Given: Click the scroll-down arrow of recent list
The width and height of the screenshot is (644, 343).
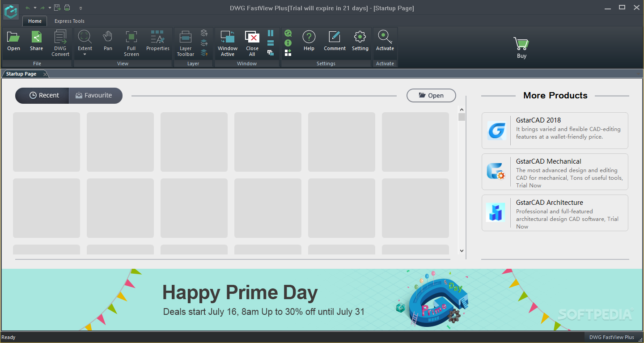Looking at the screenshot, I should coord(462,251).
